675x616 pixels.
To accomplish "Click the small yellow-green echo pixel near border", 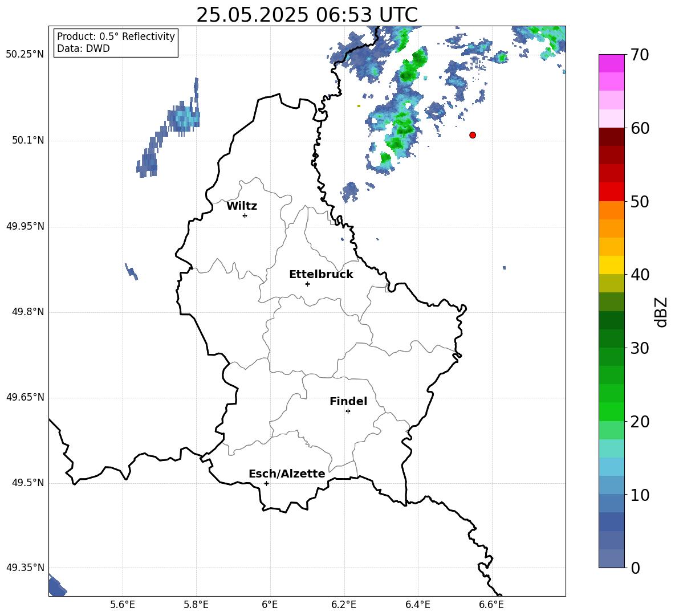I will (359, 106).
